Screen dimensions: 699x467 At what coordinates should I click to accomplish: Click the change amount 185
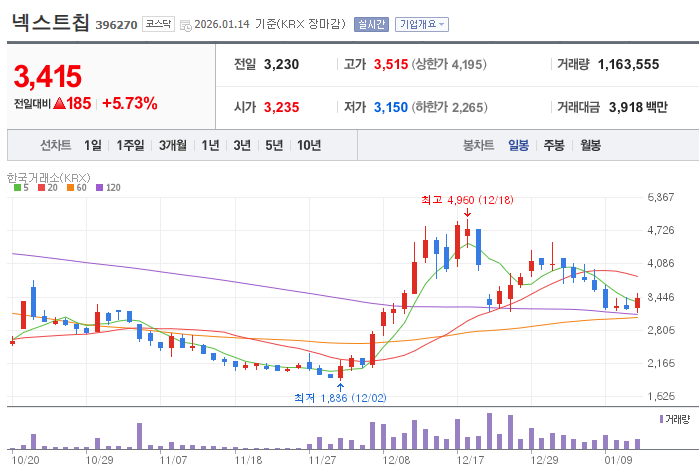pyautogui.click(x=79, y=103)
